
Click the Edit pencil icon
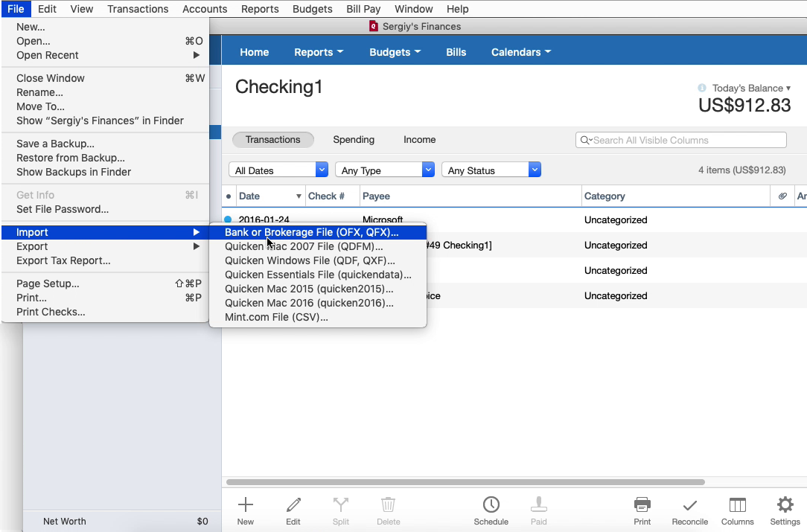coord(293,504)
